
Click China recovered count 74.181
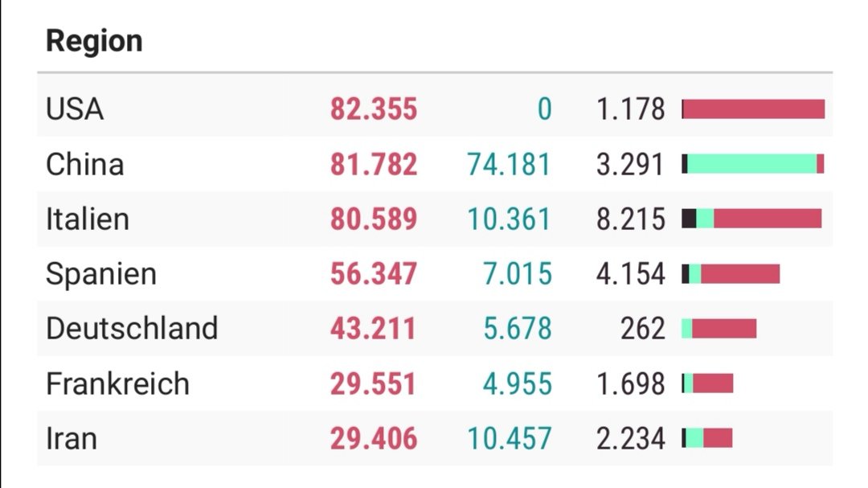pos(510,165)
